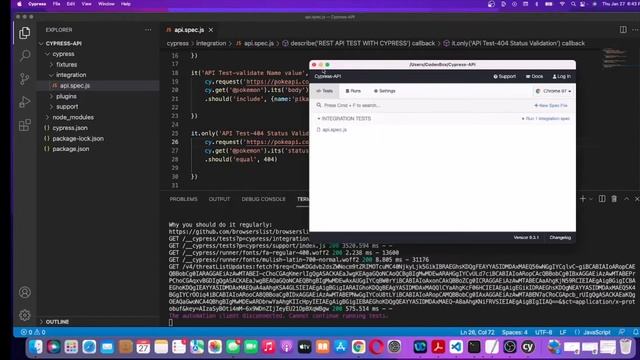Image resolution: width=640 pixels, height=360 pixels.
Task: Open the Run and Debug view
Action: tap(24, 102)
